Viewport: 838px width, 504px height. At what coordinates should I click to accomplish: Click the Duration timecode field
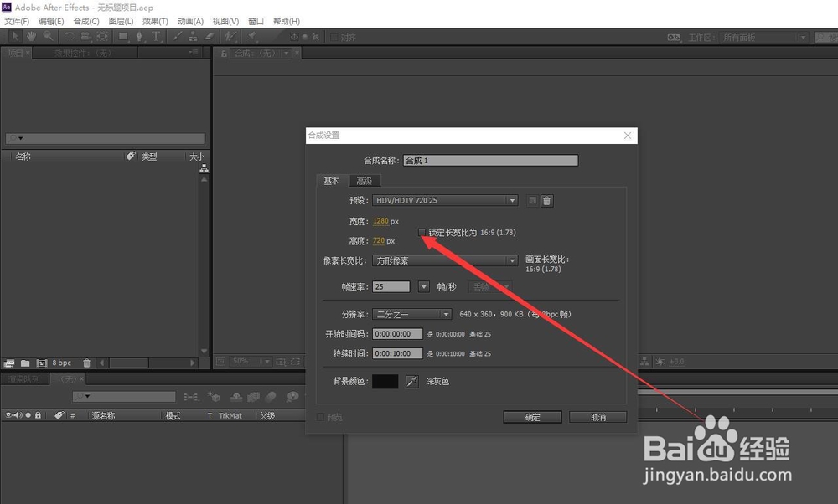397,353
